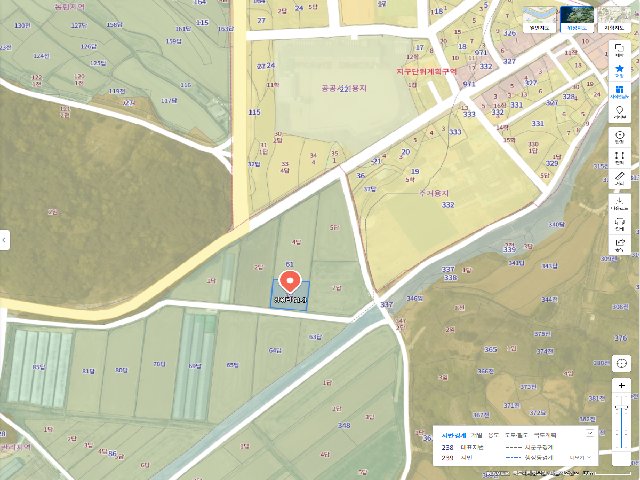
Task: Collapse the legend panel with checkmark button
Action: 590,433
